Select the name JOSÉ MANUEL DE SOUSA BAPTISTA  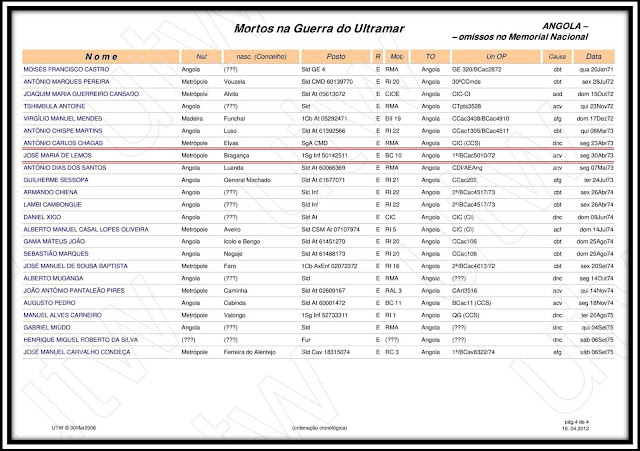(x=75, y=266)
